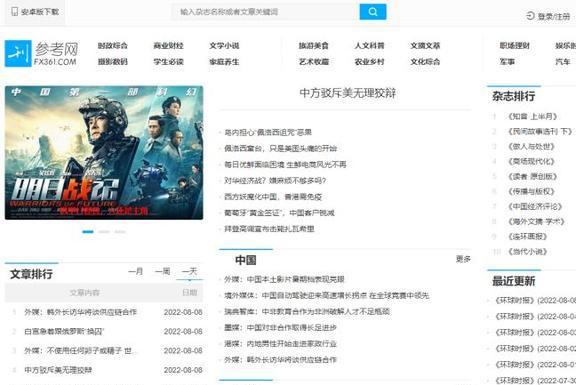Open ranked article 外媒: 不使用任何卵子或精子
Image resolution: width=576 pixels, height=385 pixels.
(79, 350)
